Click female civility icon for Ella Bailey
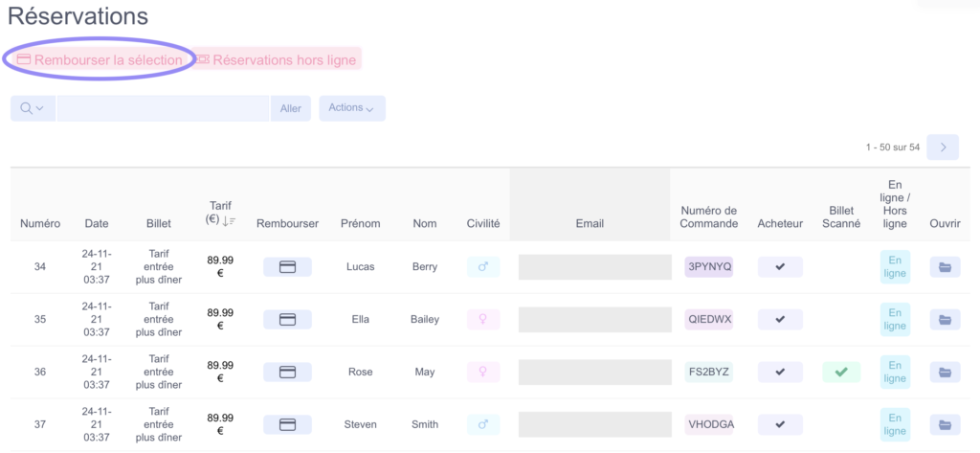980x453 pixels. click(x=483, y=320)
